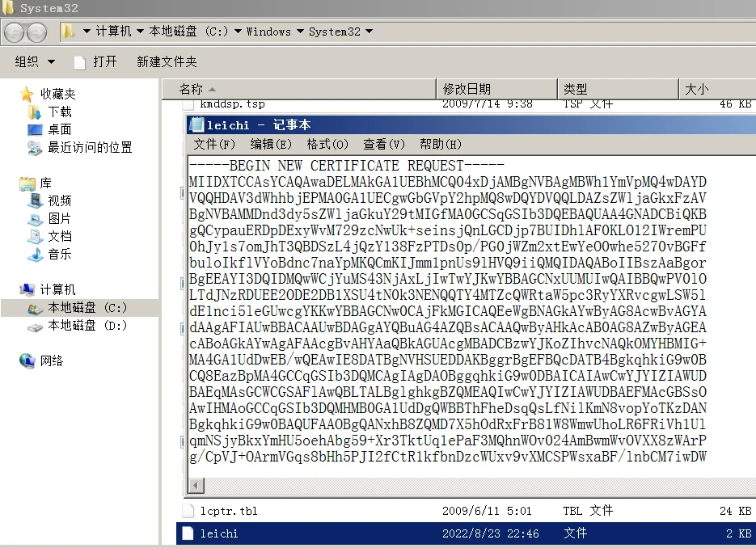Go back with the Explorer back arrow

[x=14, y=33]
